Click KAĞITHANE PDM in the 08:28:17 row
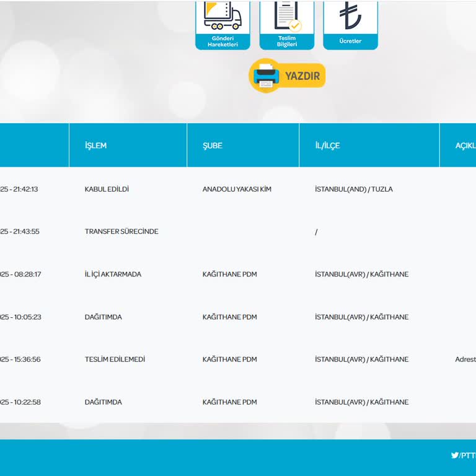Image resolution: width=476 pixels, height=476 pixels. pyautogui.click(x=229, y=275)
